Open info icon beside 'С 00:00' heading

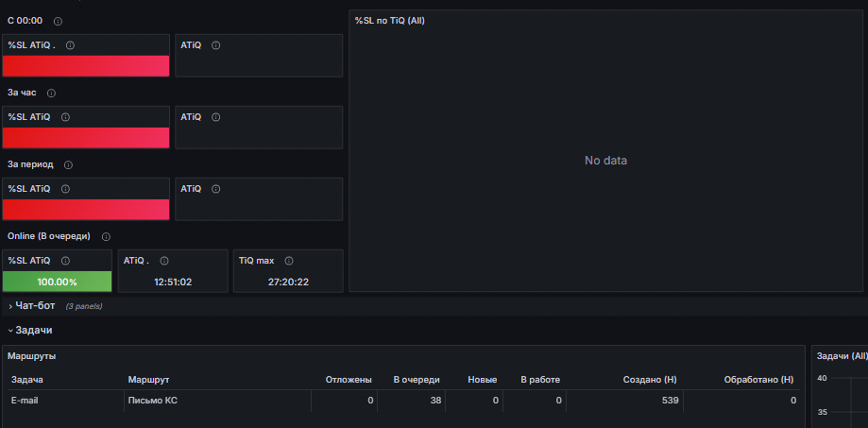tap(58, 21)
